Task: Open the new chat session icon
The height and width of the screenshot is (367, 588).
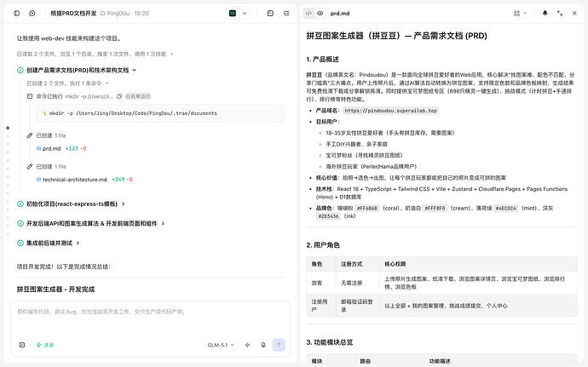Action: 32,13
